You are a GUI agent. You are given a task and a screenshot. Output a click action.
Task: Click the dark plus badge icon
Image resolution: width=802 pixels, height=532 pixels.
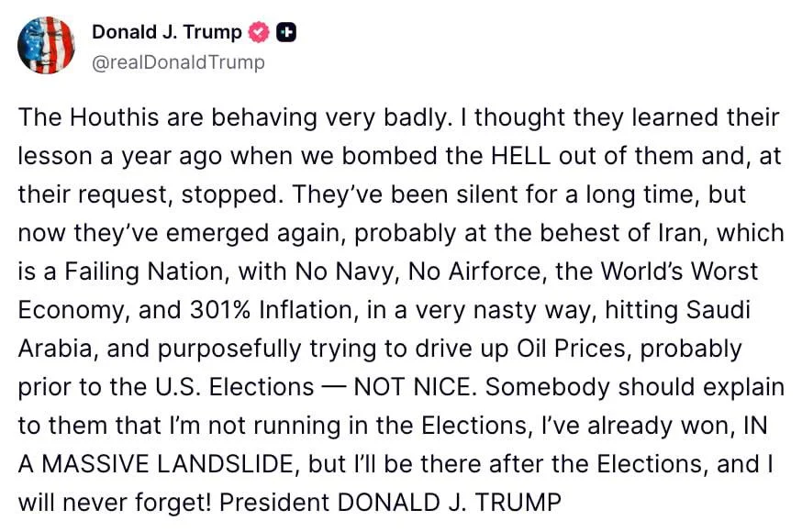[x=286, y=32]
